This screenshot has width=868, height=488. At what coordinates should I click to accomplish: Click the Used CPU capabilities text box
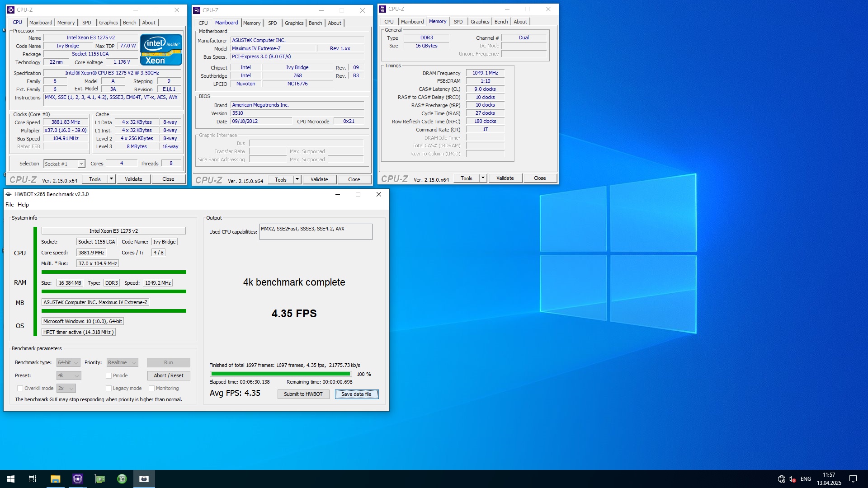pos(316,232)
